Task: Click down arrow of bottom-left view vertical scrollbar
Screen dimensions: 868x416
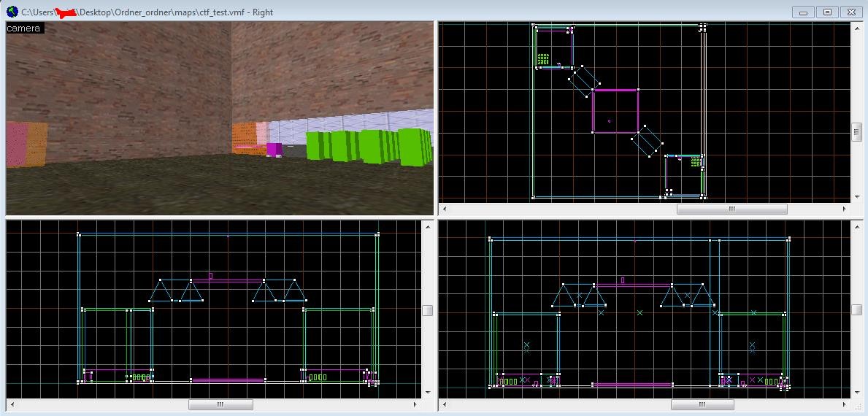Action: tap(427, 393)
